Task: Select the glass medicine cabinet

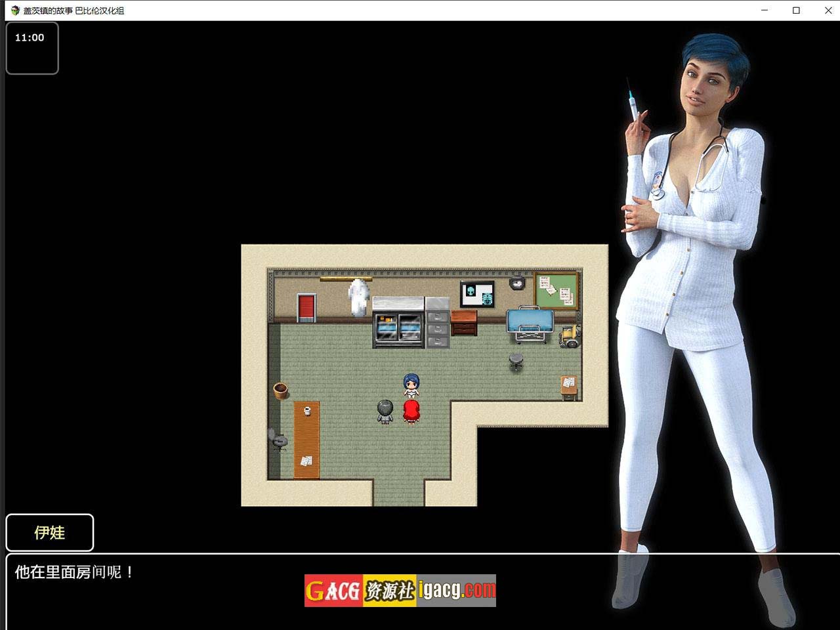Action: click(398, 325)
